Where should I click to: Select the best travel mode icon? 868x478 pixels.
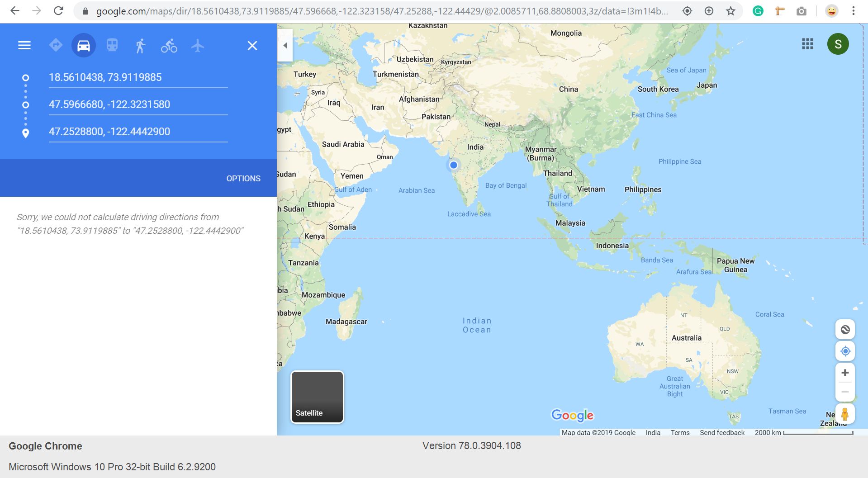(x=56, y=45)
